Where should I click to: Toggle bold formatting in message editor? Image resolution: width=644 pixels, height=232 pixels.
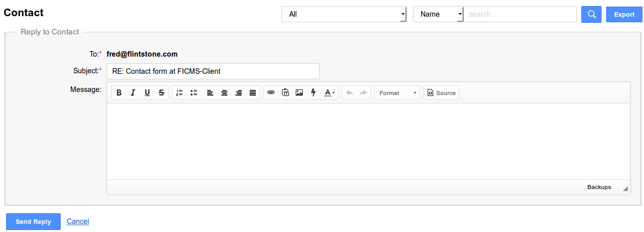[119, 93]
